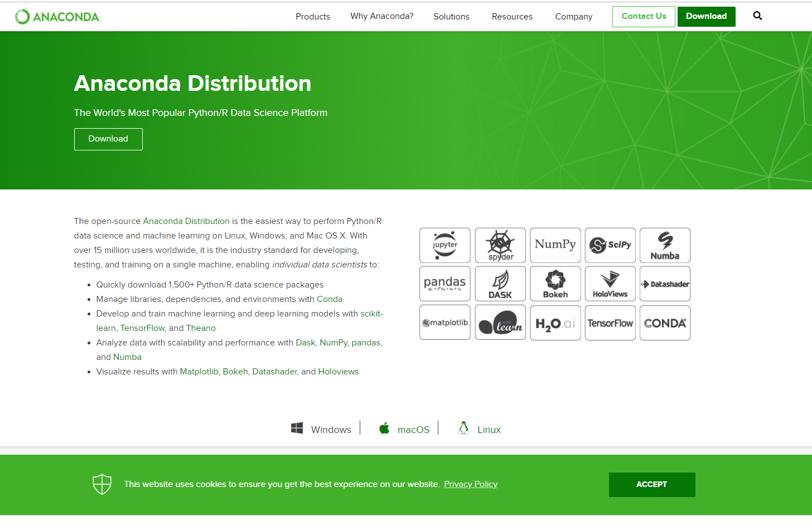Follow the NumPy text link
Image resolution: width=812 pixels, height=526 pixels.
[333, 343]
